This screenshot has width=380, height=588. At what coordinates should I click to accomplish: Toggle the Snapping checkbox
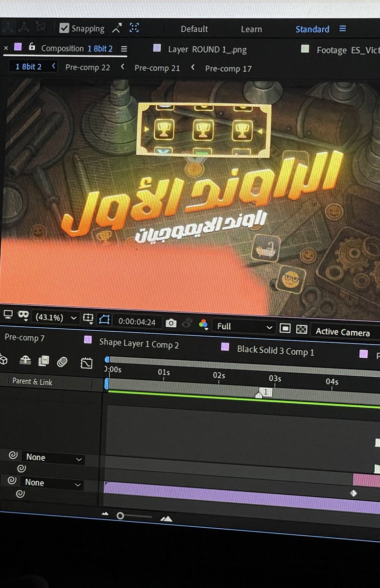click(x=64, y=28)
